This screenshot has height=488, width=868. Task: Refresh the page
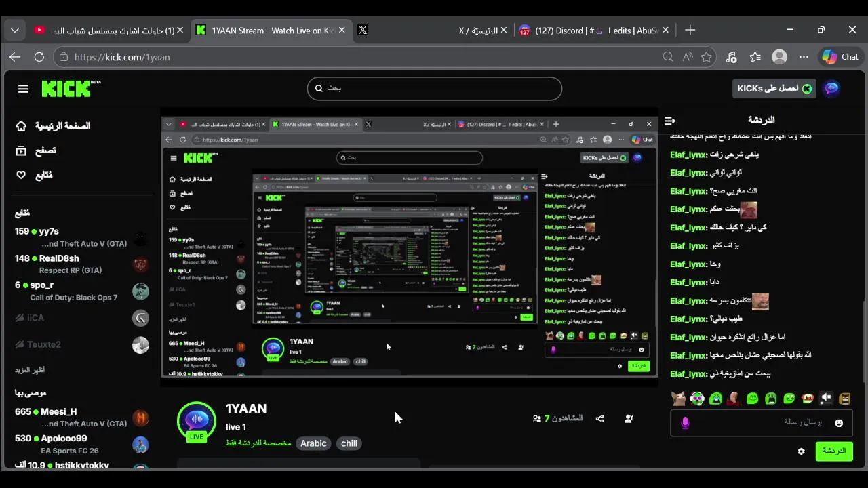pos(39,57)
